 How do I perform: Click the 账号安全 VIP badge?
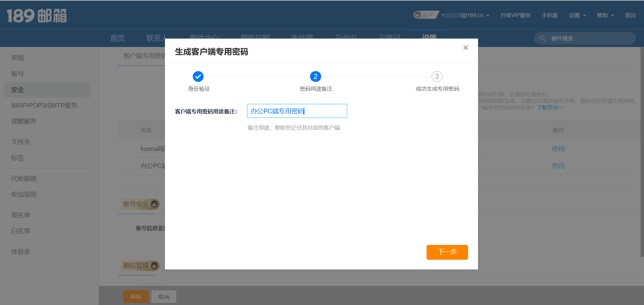tap(155, 204)
